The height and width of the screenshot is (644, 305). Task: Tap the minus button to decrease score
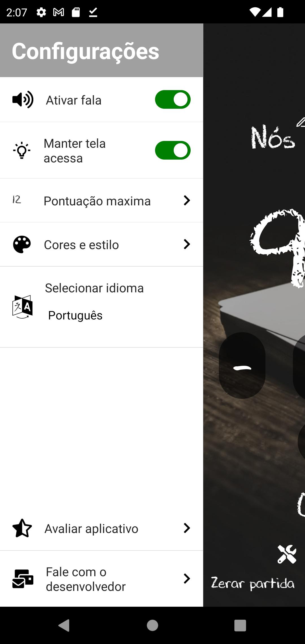point(242,365)
